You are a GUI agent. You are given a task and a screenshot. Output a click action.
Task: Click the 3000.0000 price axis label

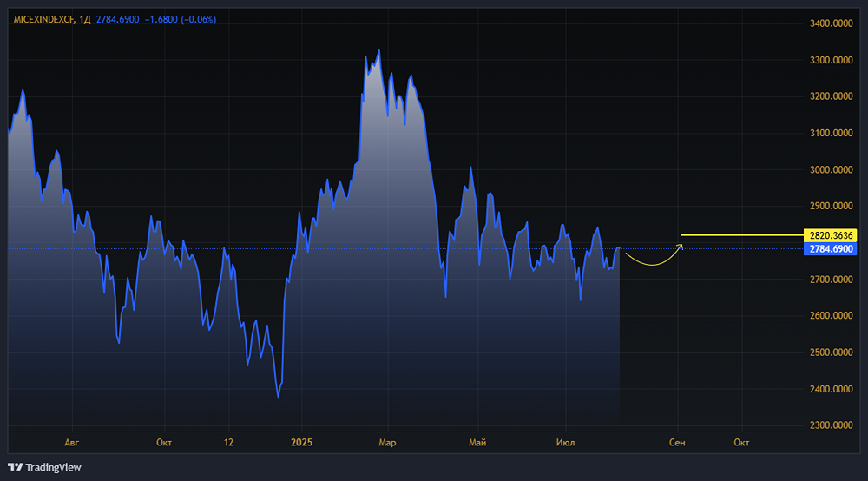pyautogui.click(x=831, y=170)
